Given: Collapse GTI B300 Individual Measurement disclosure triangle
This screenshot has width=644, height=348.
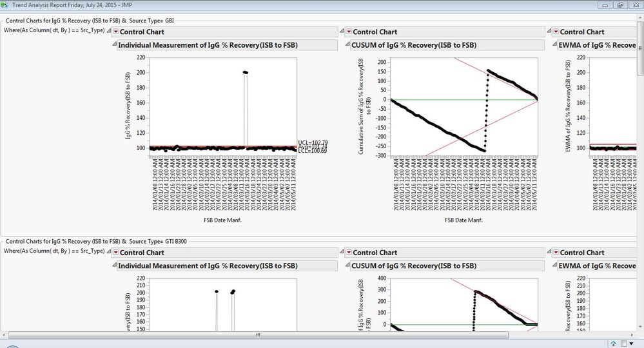Looking at the screenshot, I should (x=115, y=265).
